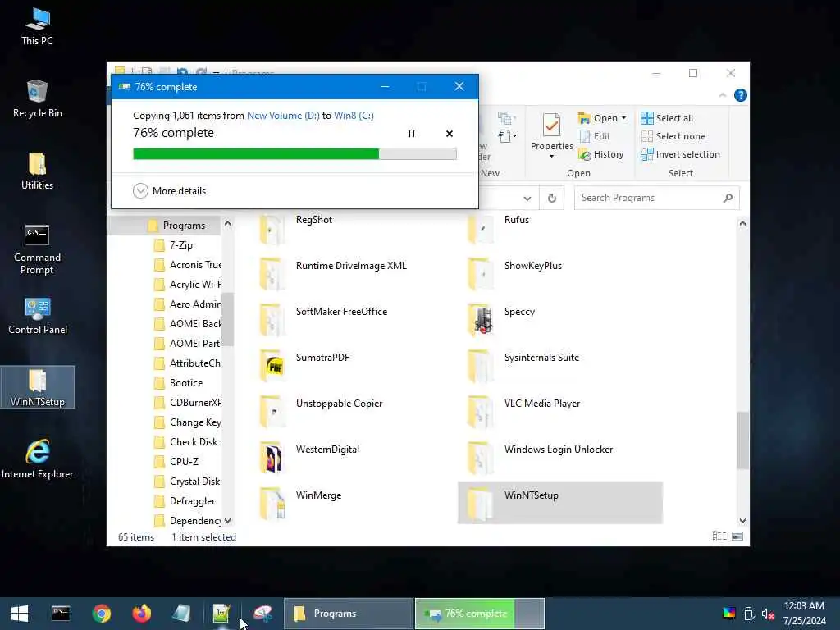Screen dimensions: 840x630
Task: Open the New Volume (D:) link
Action: click(x=283, y=115)
